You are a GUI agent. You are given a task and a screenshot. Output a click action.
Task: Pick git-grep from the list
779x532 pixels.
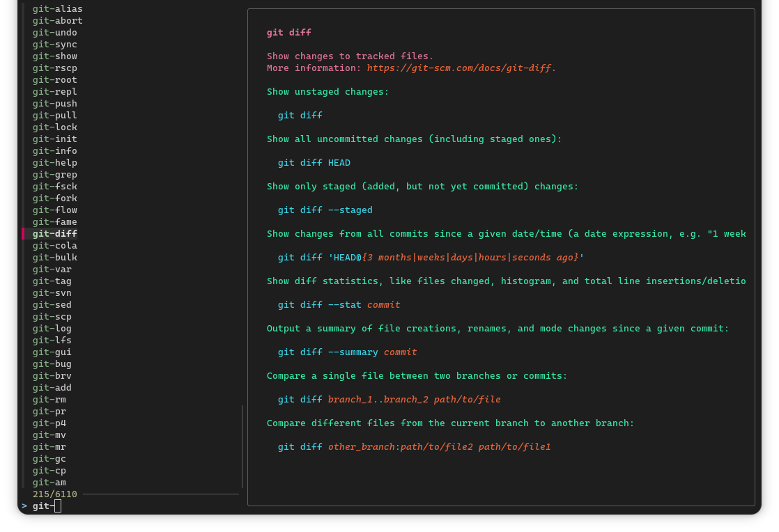tap(54, 175)
